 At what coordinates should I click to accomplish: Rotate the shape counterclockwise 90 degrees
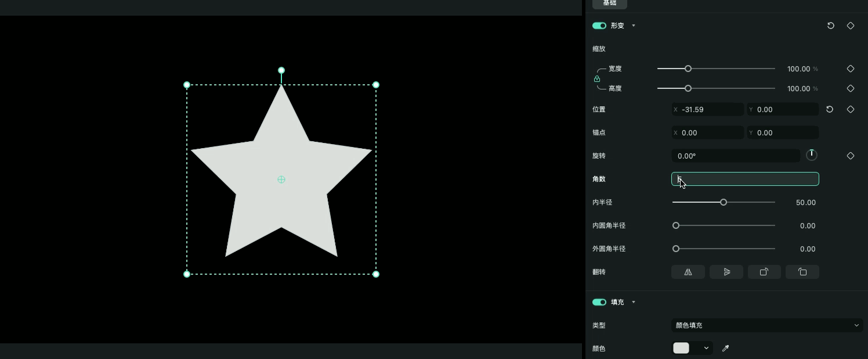coord(802,272)
